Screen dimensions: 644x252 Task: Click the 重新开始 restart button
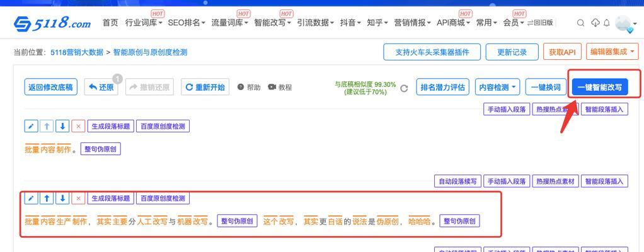coord(205,87)
